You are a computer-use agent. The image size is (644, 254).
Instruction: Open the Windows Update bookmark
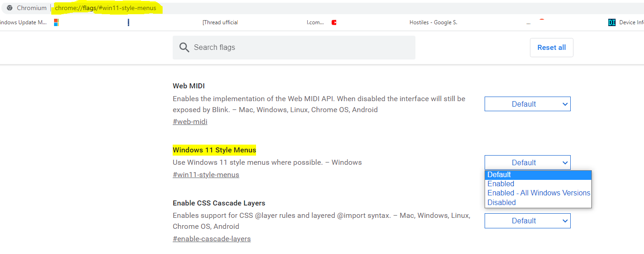pos(23,22)
